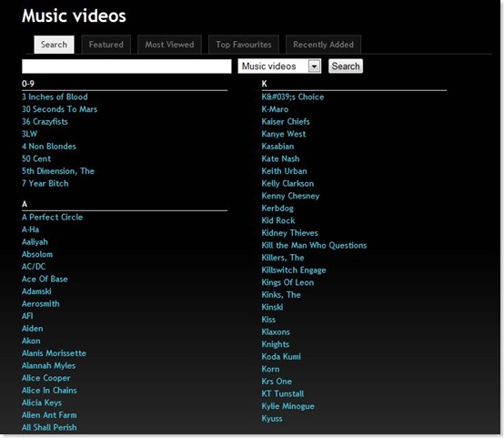Select the 50 Cent link
Image resolution: width=504 pixels, height=438 pixels.
(x=36, y=158)
